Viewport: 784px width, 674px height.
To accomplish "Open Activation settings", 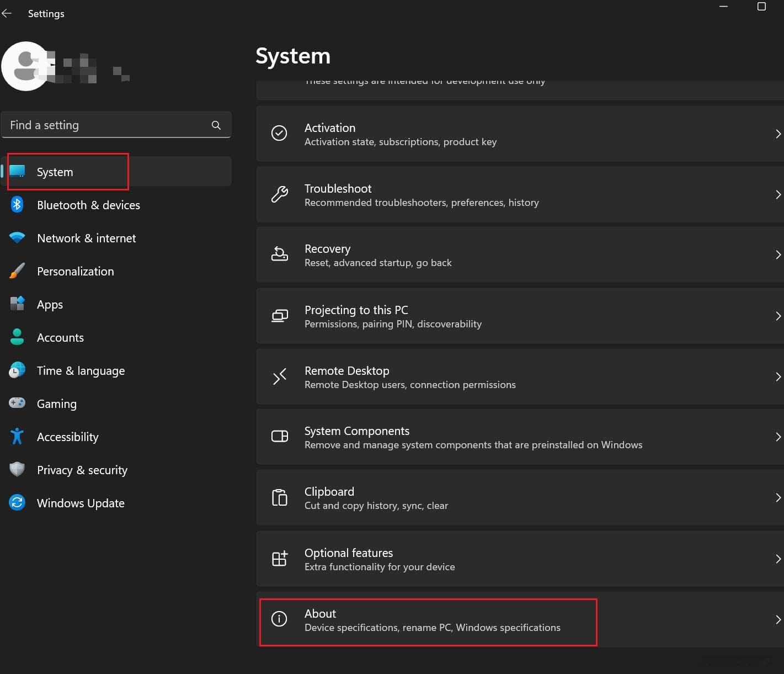I will coord(520,134).
